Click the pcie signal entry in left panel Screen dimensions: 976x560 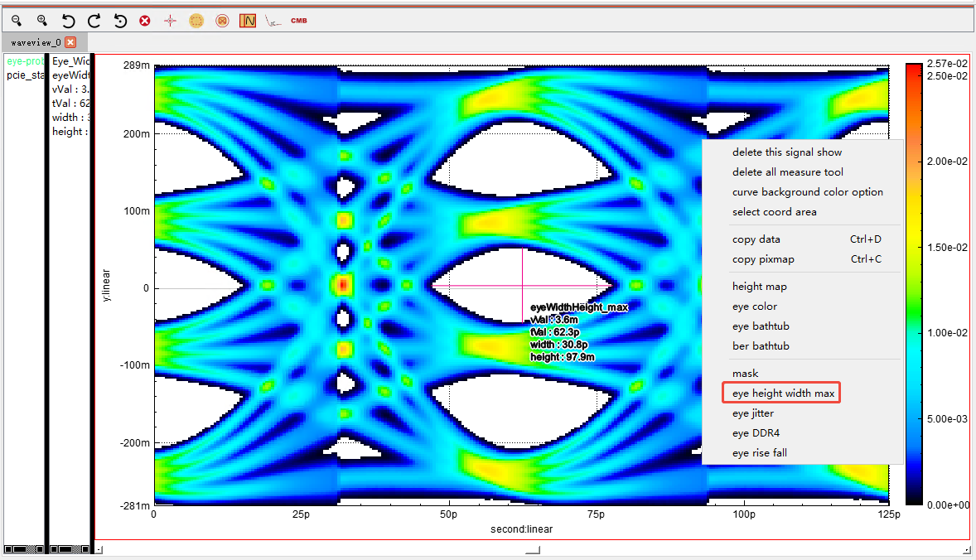pos(23,75)
